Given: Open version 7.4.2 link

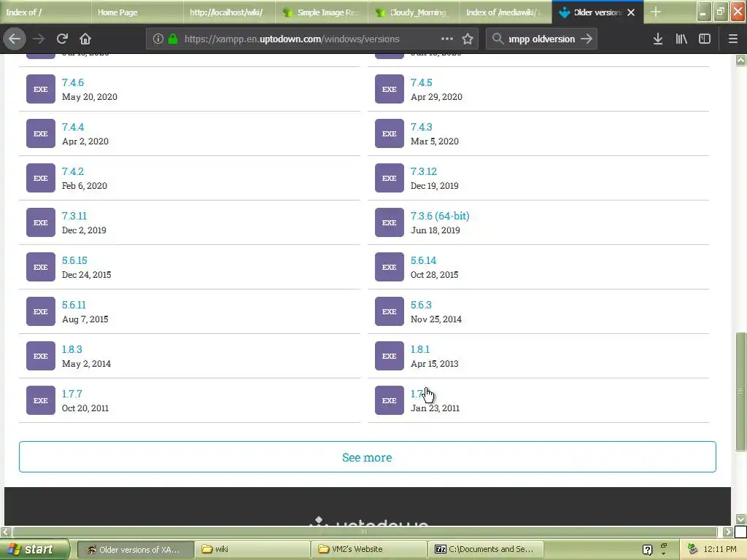Looking at the screenshot, I should [x=73, y=171].
